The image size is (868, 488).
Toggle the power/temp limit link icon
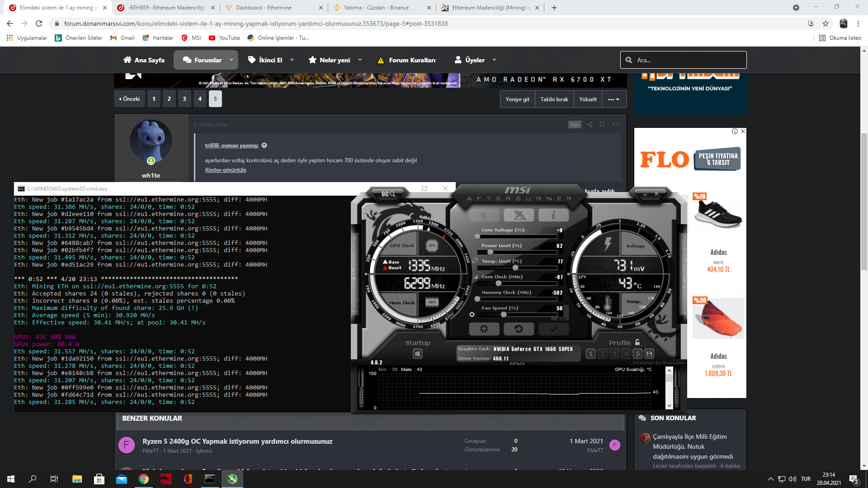[475, 261]
